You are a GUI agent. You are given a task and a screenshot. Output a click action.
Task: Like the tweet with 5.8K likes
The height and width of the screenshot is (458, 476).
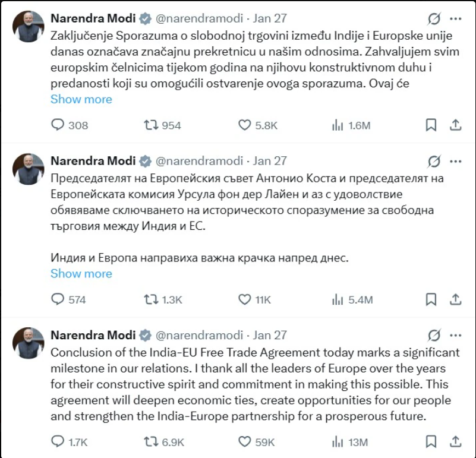pos(245,125)
